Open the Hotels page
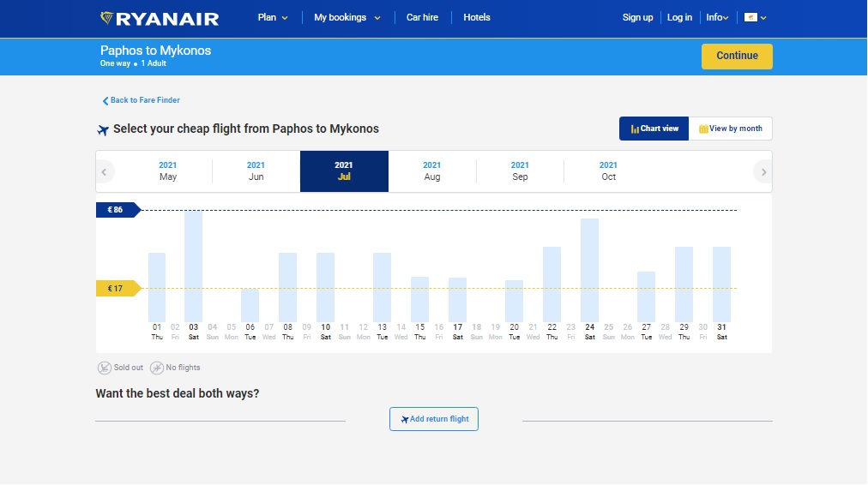The width and height of the screenshot is (868, 485). pos(477,18)
